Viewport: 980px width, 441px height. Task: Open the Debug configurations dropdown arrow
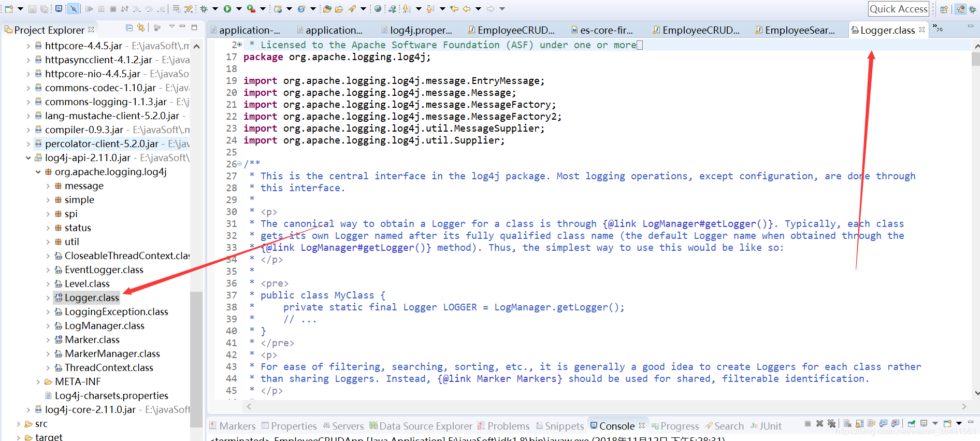tap(215, 9)
